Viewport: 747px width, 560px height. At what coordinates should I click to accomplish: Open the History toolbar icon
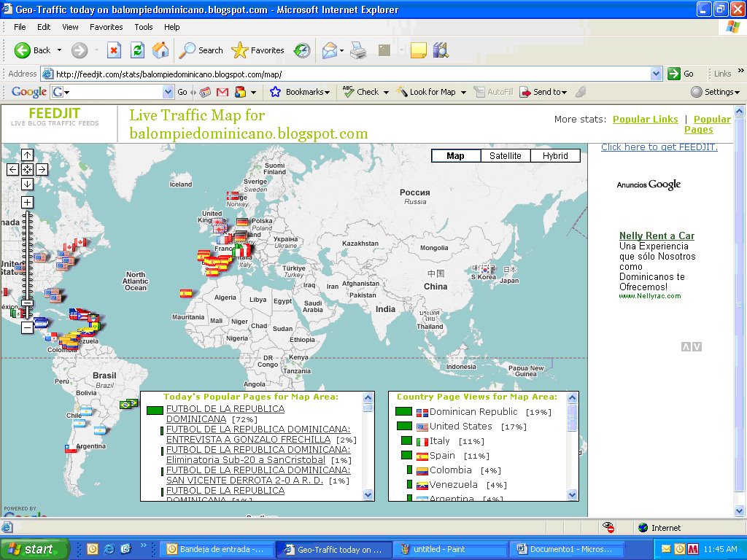(x=301, y=50)
